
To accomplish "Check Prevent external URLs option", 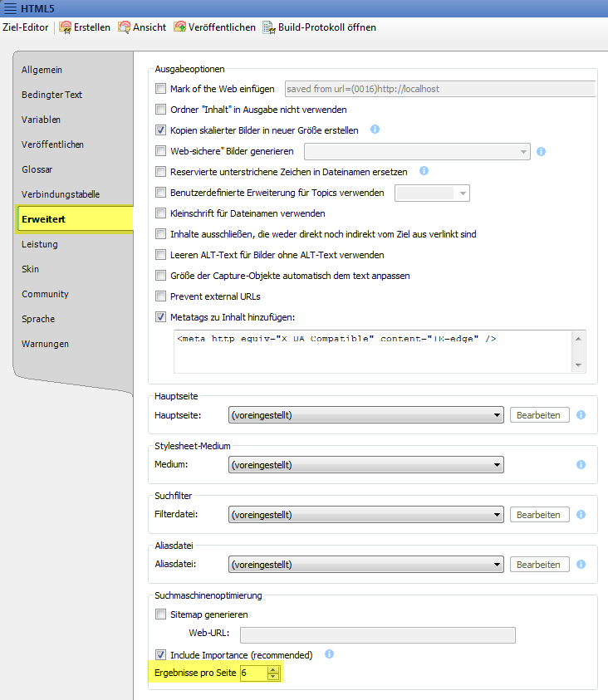I will [x=161, y=296].
